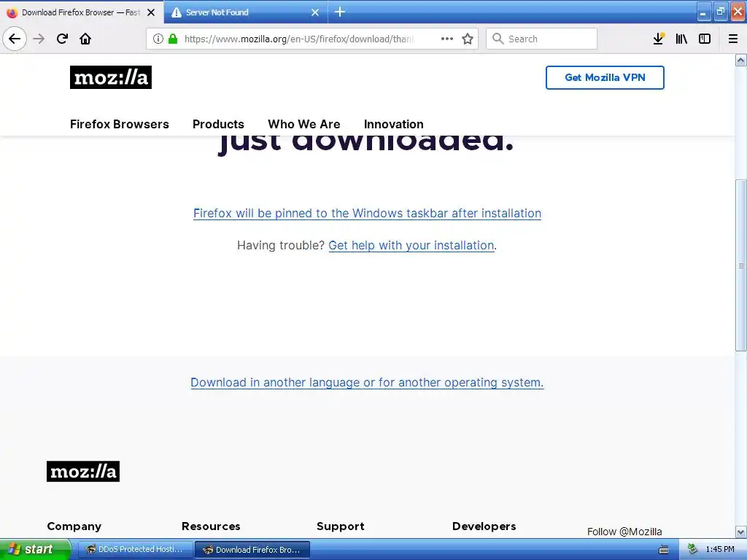The height and width of the screenshot is (560, 747).
Task: Click Download in another language link
Action: [x=367, y=382]
